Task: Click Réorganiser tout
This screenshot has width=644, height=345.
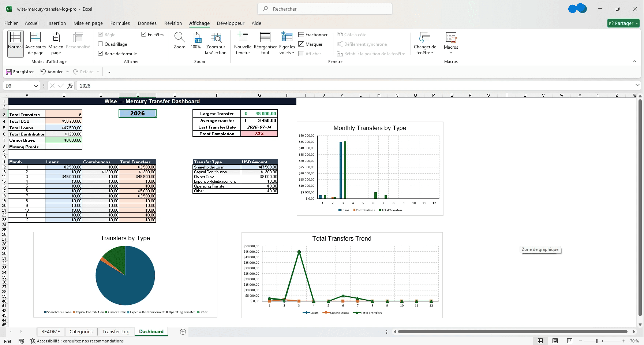Action: [265, 44]
